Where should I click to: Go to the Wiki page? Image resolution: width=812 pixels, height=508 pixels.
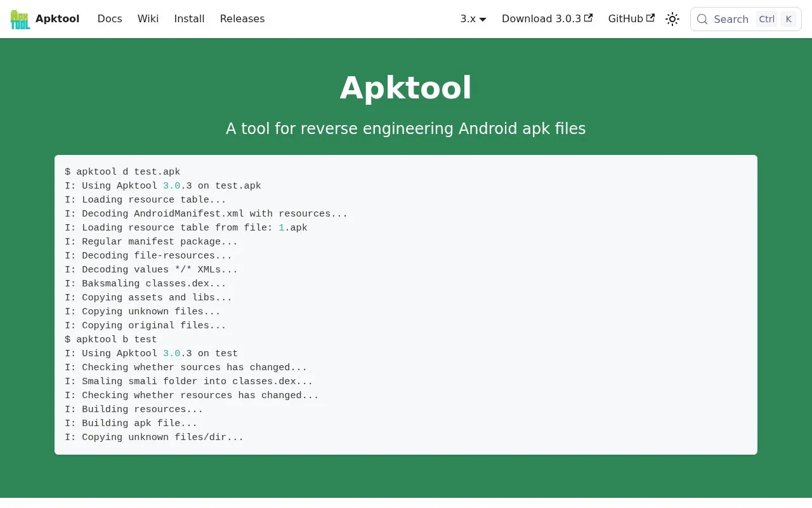coord(148,19)
